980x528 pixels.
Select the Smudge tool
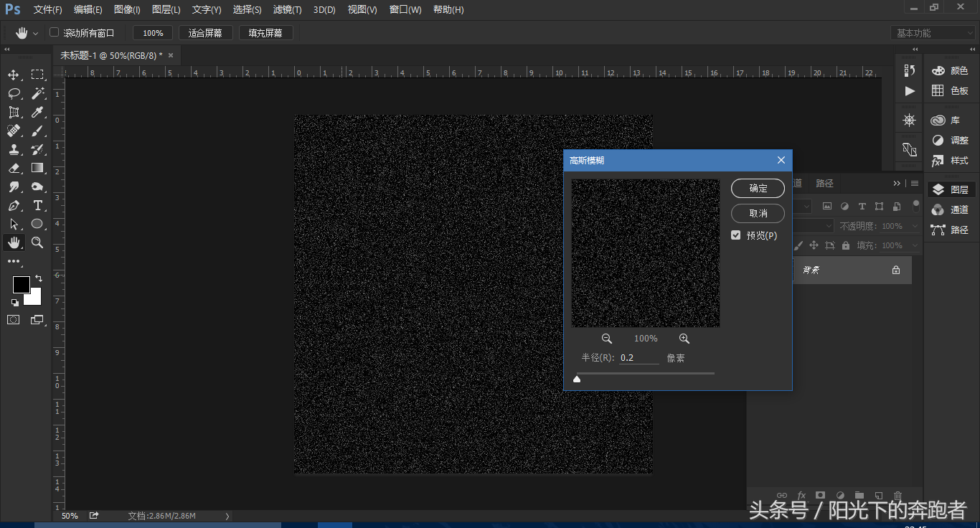(x=14, y=187)
